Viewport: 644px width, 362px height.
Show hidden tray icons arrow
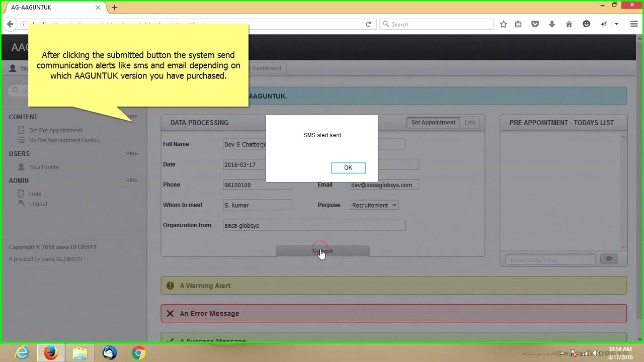pyautogui.click(x=561, y=353)
